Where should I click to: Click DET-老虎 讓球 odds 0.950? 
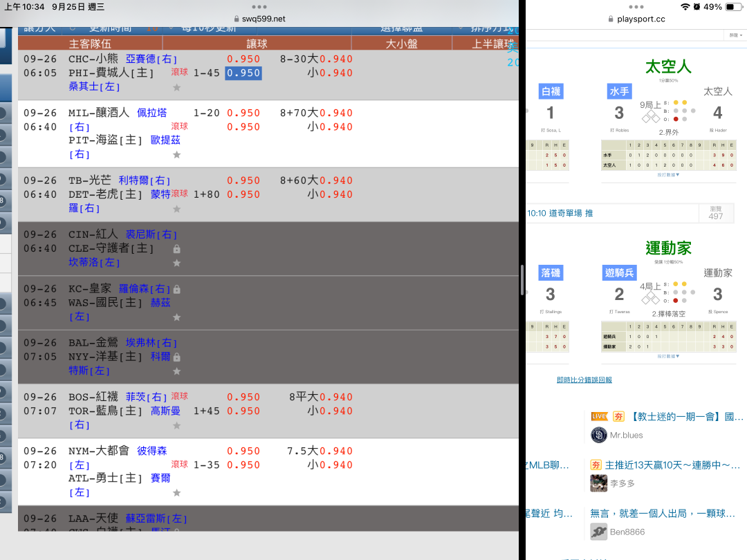tap(243, 195)
